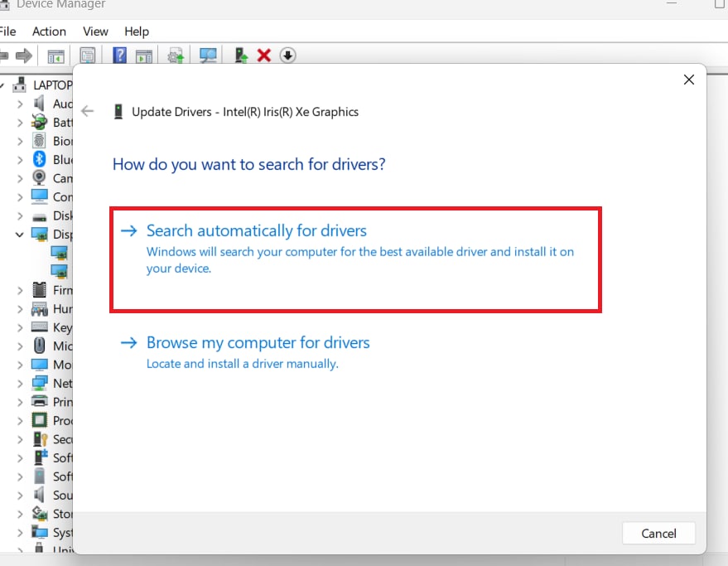The height and width of the screenshot is (566, 728).
Task: Select the Security devices key icon
Action: pos(41,439)
